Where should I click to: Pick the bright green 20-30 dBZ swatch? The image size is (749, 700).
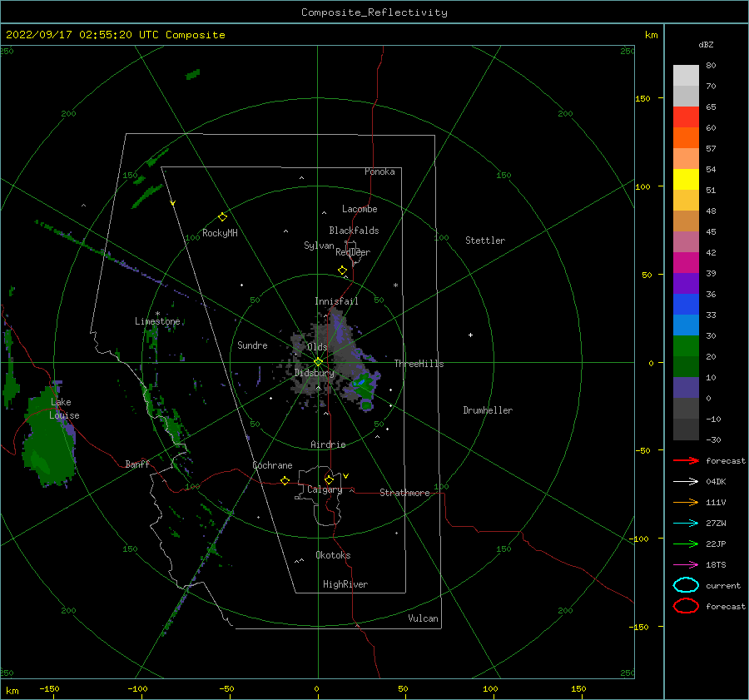pyautogui.click(x=686, y=345)
